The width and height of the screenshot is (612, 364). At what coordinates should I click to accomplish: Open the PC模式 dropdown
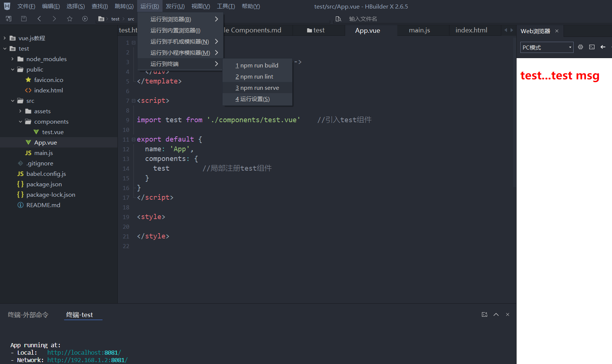[x=547, y=47]
